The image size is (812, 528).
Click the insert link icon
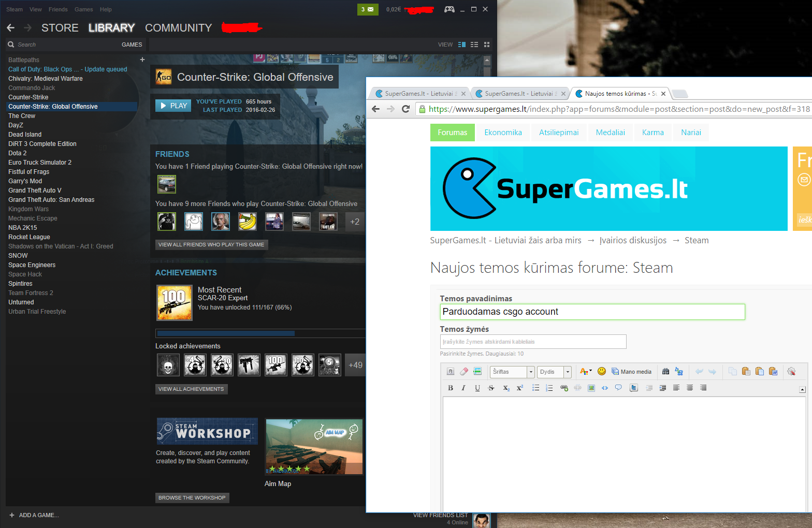tap(564, 388)
